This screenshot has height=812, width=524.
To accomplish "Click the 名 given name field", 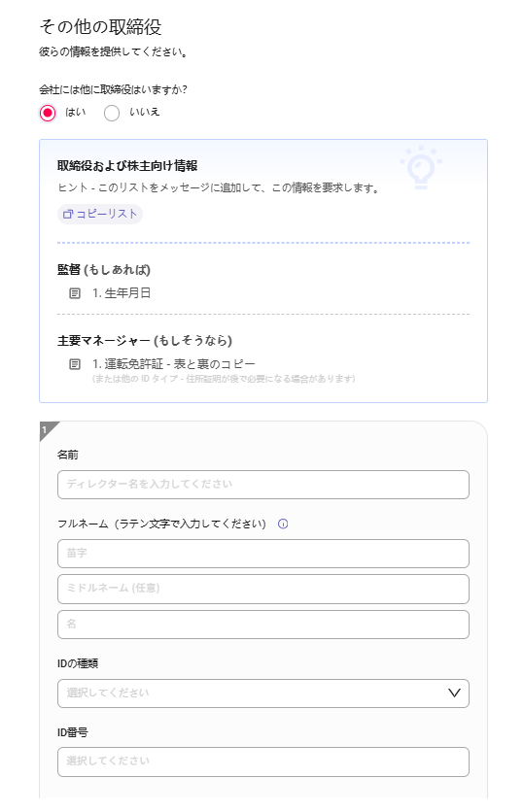I will pyautogui.click(x=263, y=625).
